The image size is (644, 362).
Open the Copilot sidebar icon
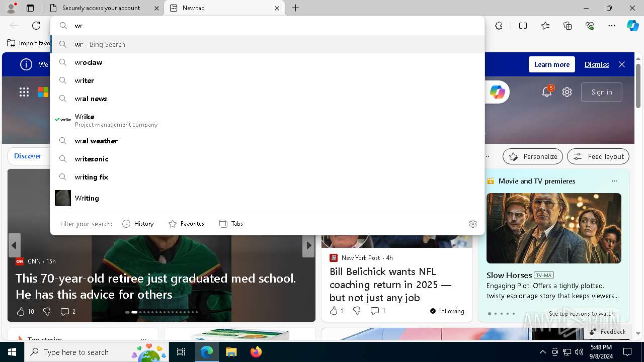click(632, 26)
